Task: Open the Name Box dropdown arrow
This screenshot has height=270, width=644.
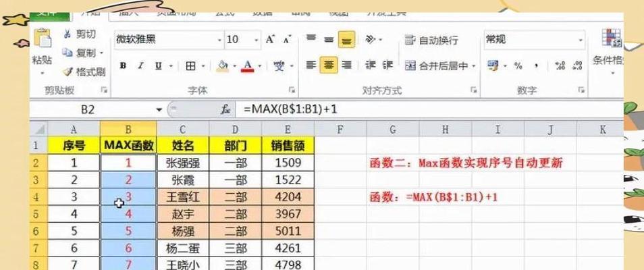Action: (159, 110)
